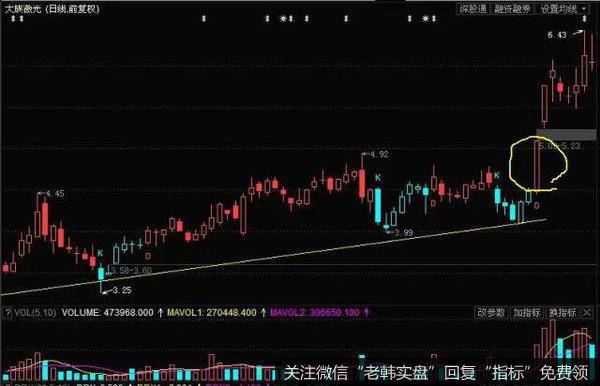600x386 pixels.
Task: Click the D marker below the circled breakout candle
Action: click(537, 206)
